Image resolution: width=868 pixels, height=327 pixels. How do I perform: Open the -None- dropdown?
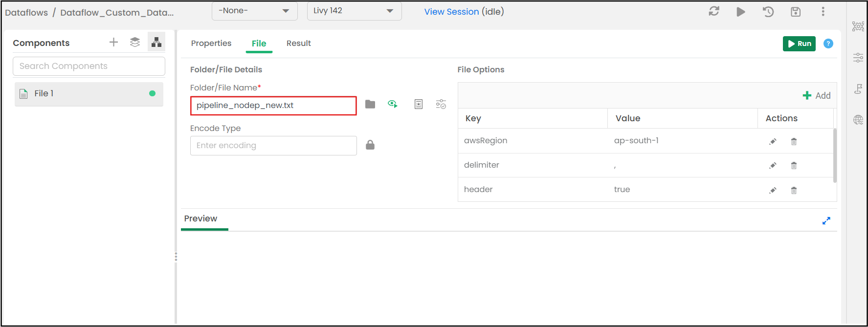point(254,11)
